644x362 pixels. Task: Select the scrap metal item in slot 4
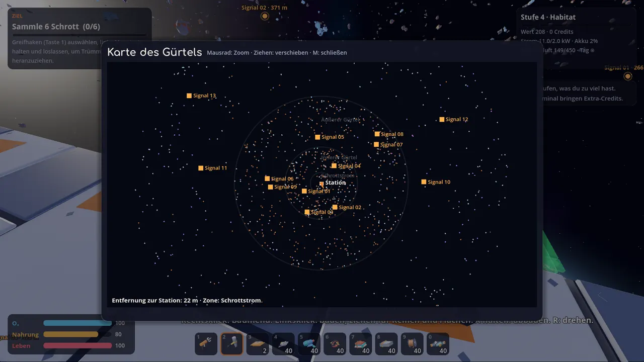(x=283, y=344)
